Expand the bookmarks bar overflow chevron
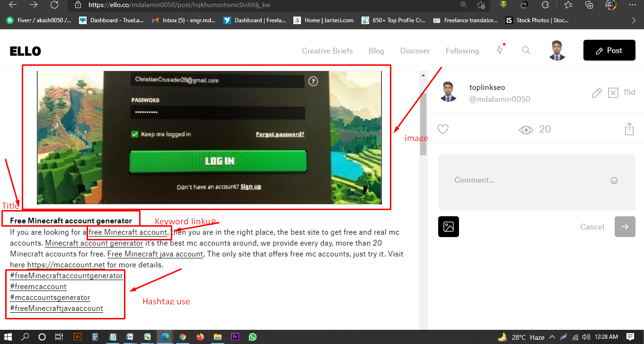 pyautogui.click(x=634, y=20)
